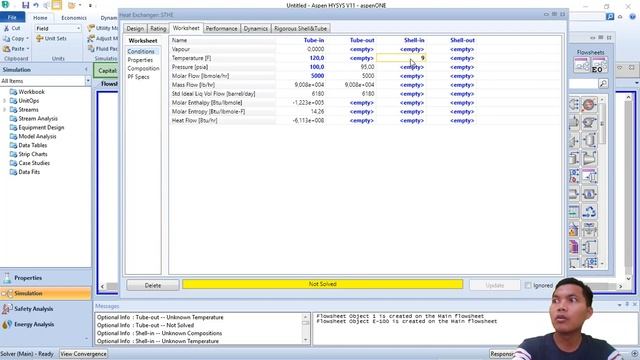This screenshot has height=360, width=640.
Task: Open the Paste dropdown arrow
Action: click(x=28, y=49)
